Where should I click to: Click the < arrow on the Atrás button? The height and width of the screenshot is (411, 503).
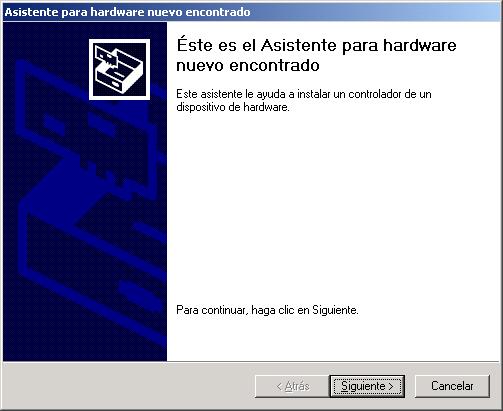[x=279, y=386]
